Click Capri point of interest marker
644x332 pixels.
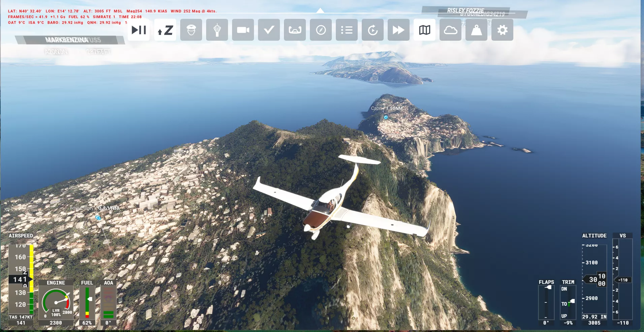click(x=386, y=117)
